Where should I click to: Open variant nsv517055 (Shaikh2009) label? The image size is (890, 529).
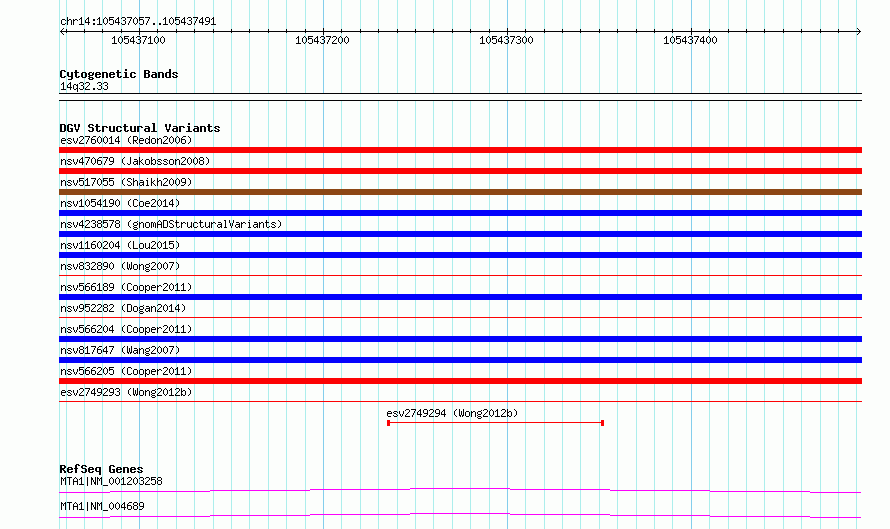pos(126,182)
